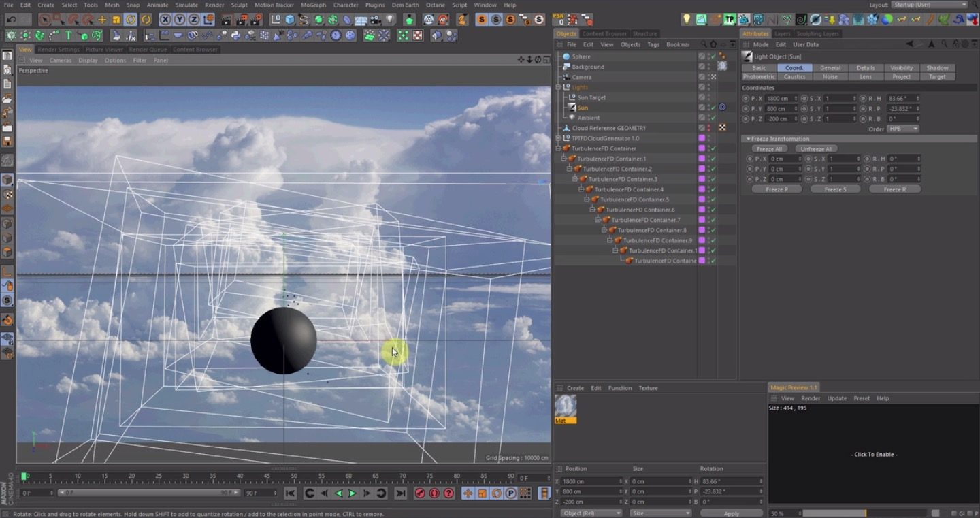Click the Mat material thumbnail
Viewport: 980px width, 518px height.
[x=566, y=406]
